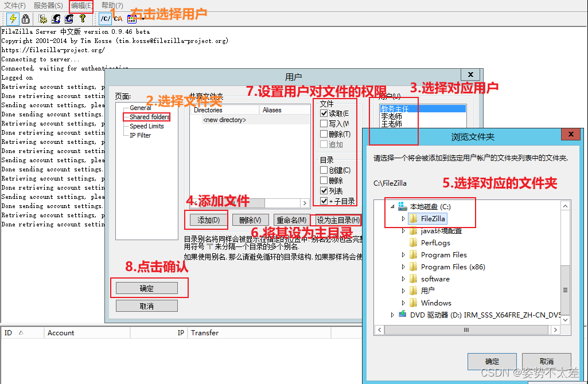Expand the FileZilla folder node
The width and height of the screenshot is (588, 384).
pyautogui.click(x=403, y=218)
